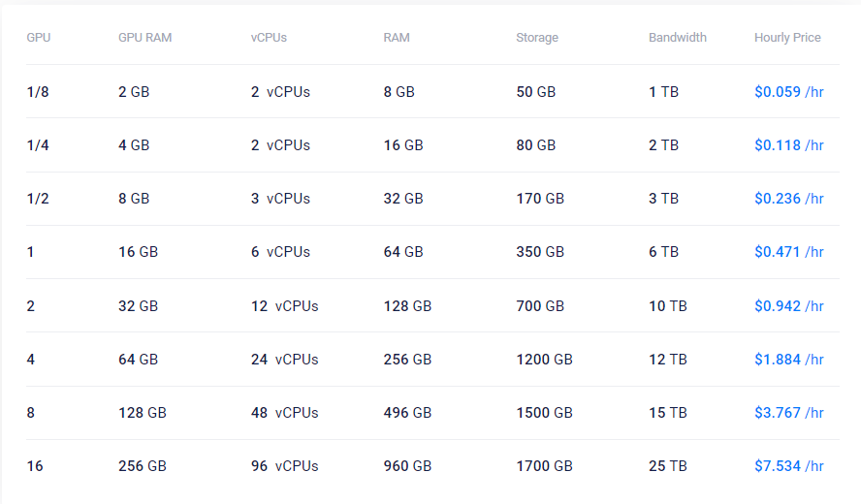Click the $0.471 /hr hourly price

coord(788,252)
